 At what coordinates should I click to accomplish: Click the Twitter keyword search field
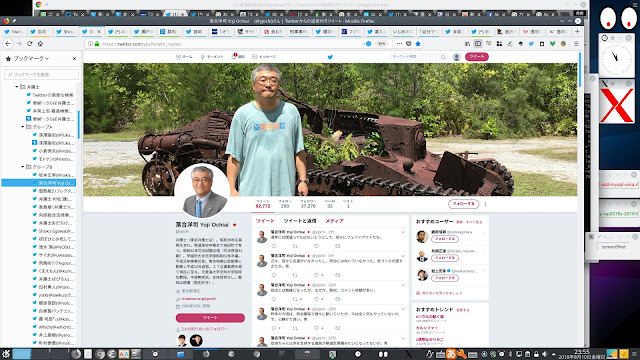(x=418, y=57)
